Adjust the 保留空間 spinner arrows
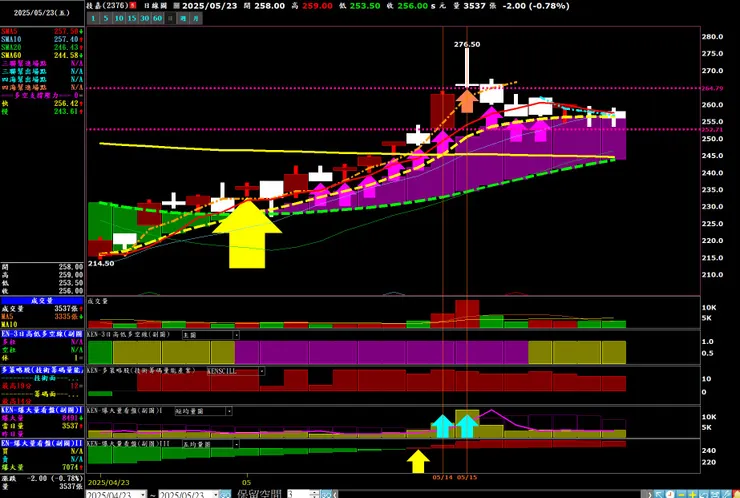The height and width of the screenshot is (498, 740). [315, 494]
